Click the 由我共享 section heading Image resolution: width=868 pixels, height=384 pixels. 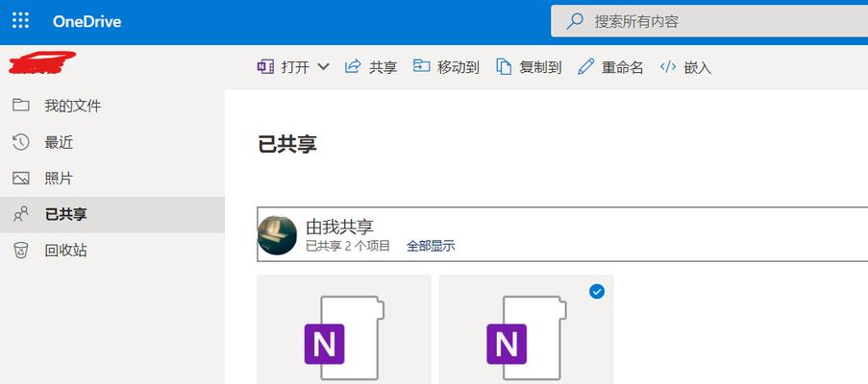(340, 227)
